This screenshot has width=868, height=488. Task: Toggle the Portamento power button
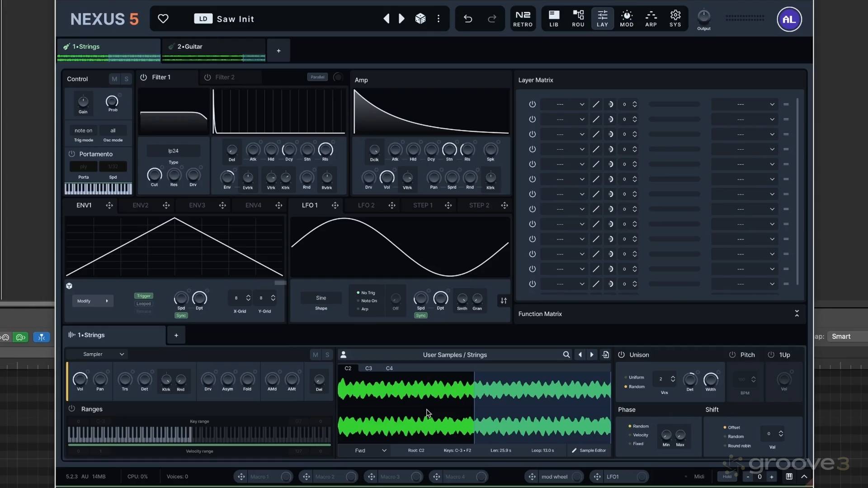pos(71,154)
